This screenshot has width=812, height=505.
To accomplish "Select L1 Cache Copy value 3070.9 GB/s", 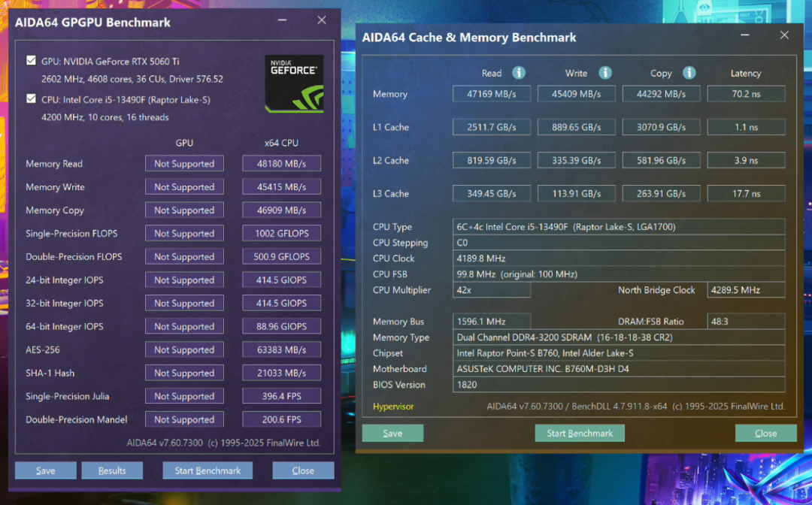I will click(662, 127).
